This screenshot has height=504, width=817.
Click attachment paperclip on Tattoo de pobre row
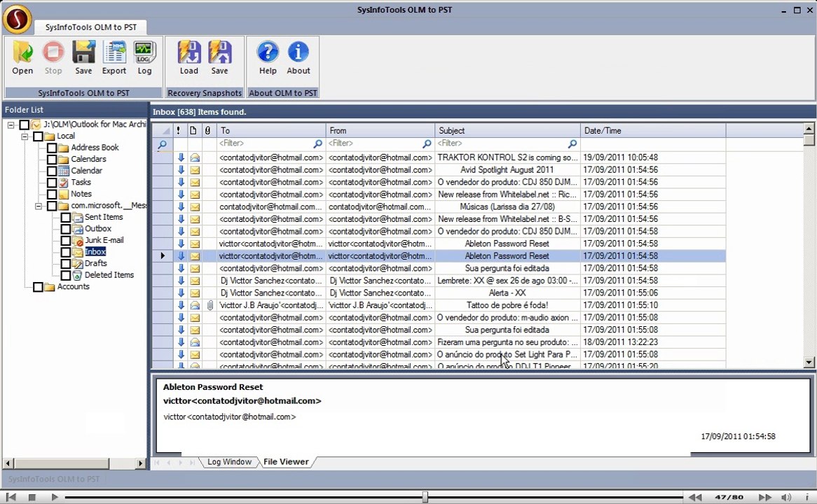click(210, 305)
